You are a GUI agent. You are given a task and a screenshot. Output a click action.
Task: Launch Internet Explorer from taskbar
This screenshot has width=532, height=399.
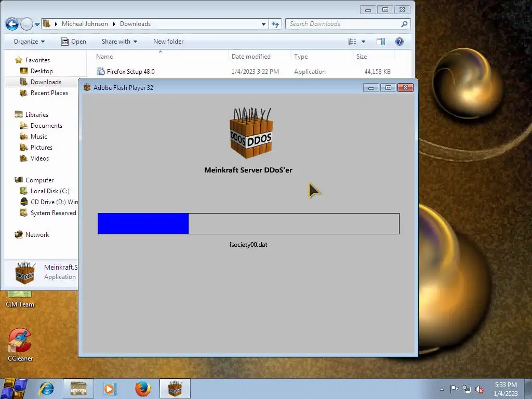[46, 389]
